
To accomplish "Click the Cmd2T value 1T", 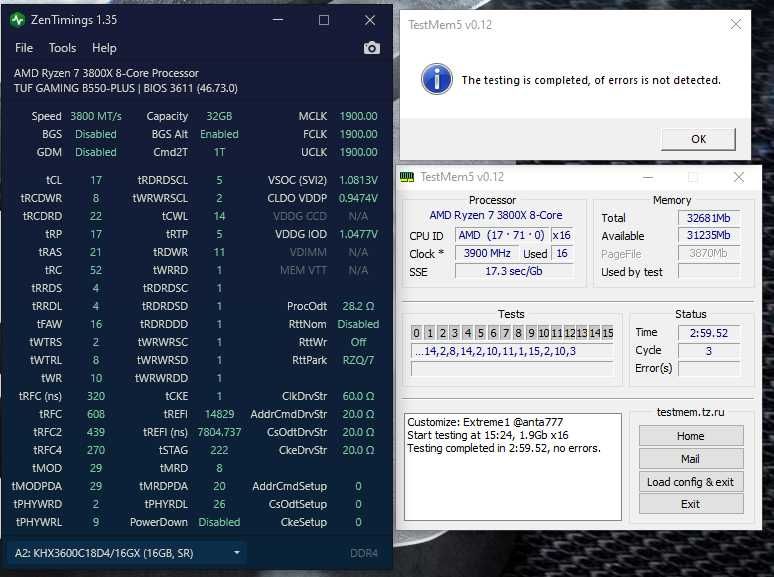I will [219, 152].
